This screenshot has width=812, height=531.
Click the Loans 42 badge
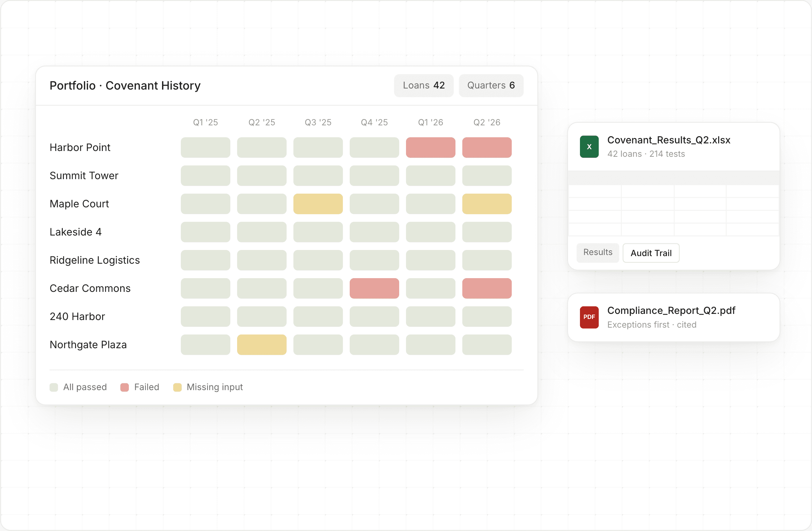[423, 86]
